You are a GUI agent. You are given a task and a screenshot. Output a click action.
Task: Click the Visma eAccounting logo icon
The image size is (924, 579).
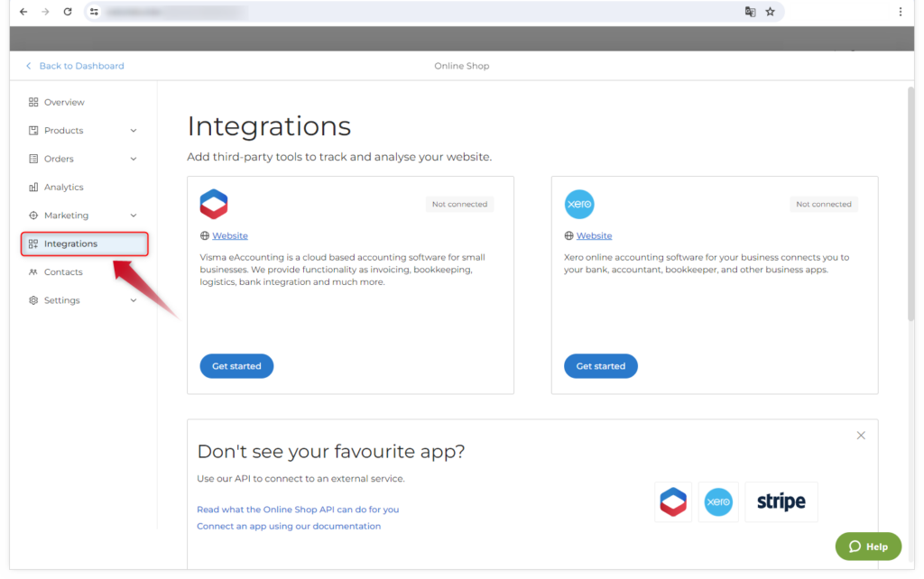click(214, 205)
